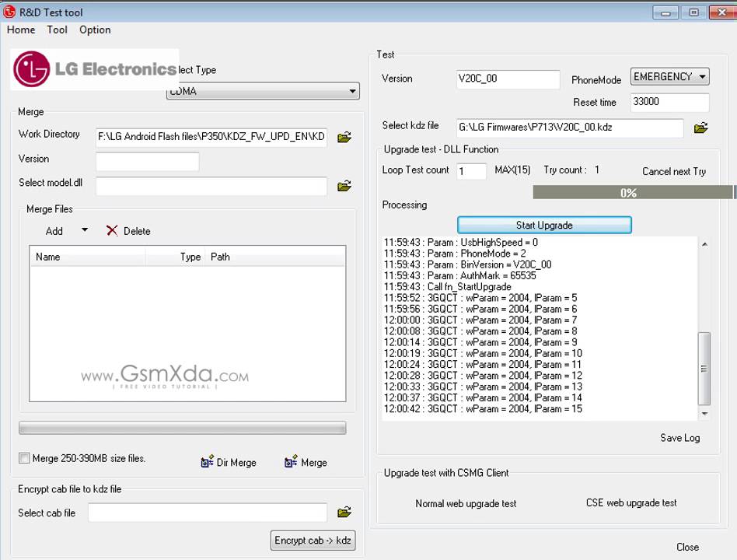Click the Type column header
This screenshot has height=560, width=737.
coord(175,257)
